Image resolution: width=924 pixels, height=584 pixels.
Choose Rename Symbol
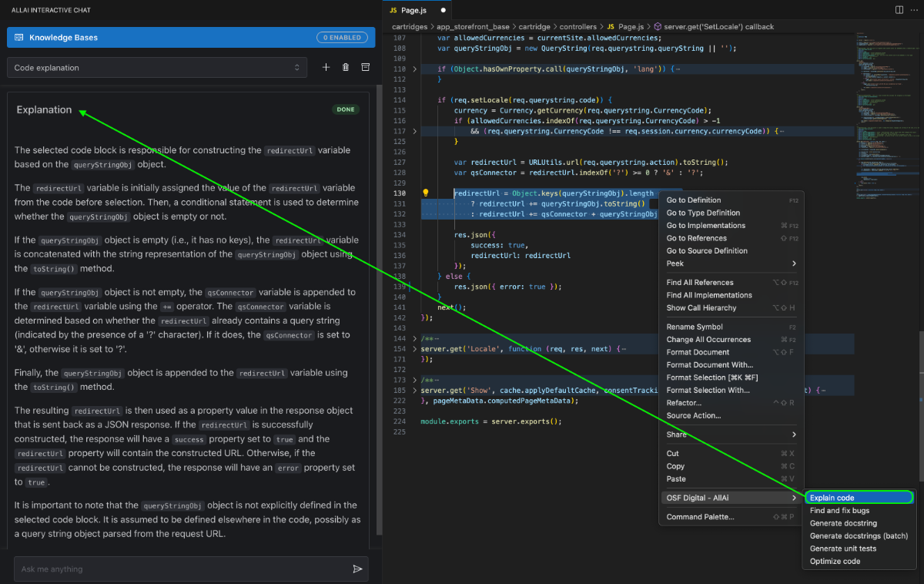(731, 327)
